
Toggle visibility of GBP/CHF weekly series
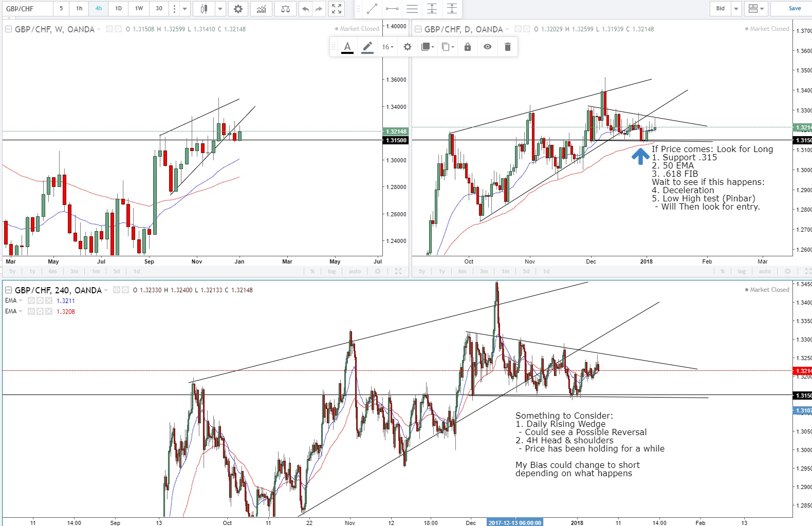(109, 29)
